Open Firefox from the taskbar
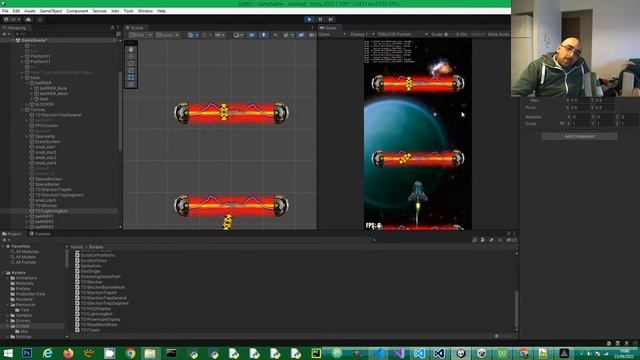Viewport: 640px width, 360px height. click(x=68, y=353)
